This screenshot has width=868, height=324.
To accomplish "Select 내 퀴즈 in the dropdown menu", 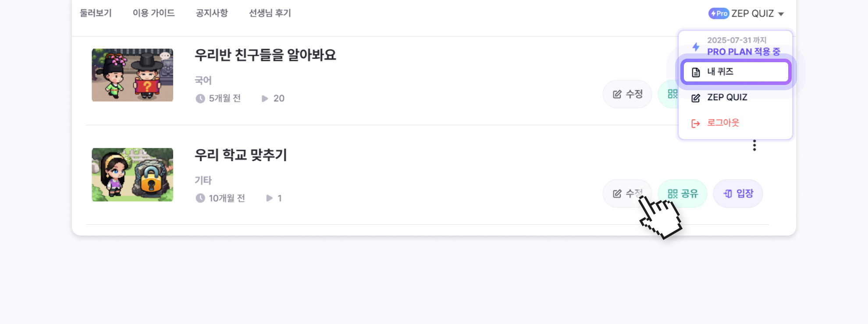I will point(736,72).
